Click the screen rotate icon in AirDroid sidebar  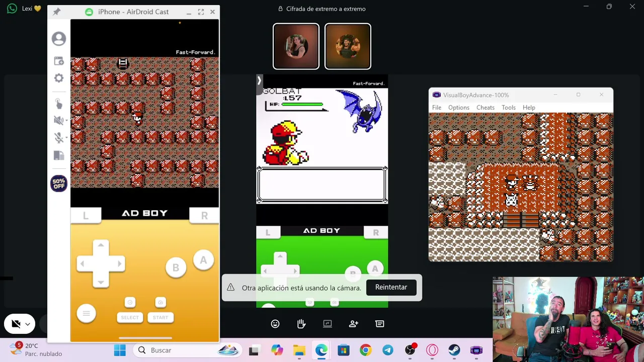(59, 155)
